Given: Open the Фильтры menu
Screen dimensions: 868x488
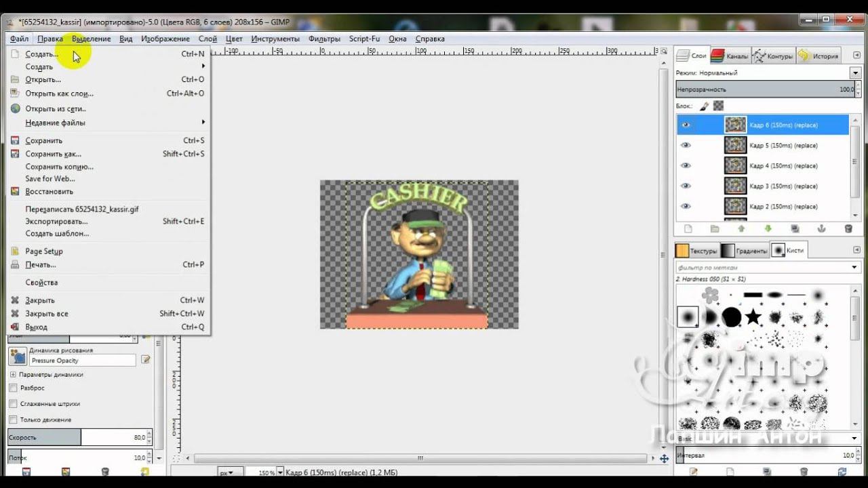Looking at the screenshot, I should click(324, 39).
